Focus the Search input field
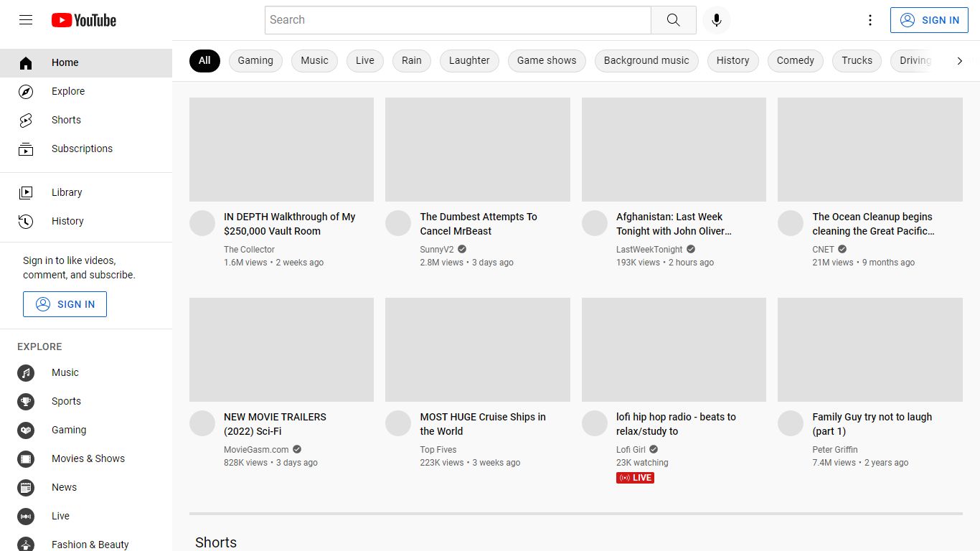 click(458, 20)
